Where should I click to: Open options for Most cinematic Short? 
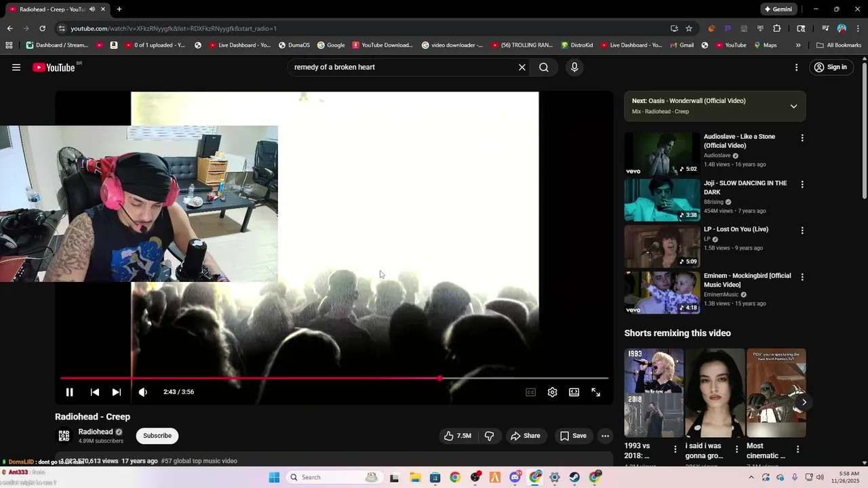[797, 449]
